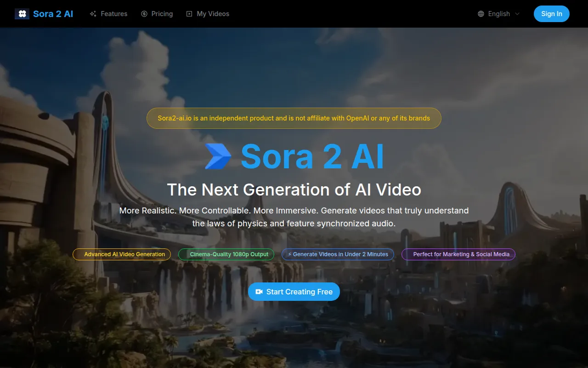Click the OpenAI disclaimer notice banner
The height and width of the screenshot is (368, 588).
pyautogui.click(x=294, y=118)
